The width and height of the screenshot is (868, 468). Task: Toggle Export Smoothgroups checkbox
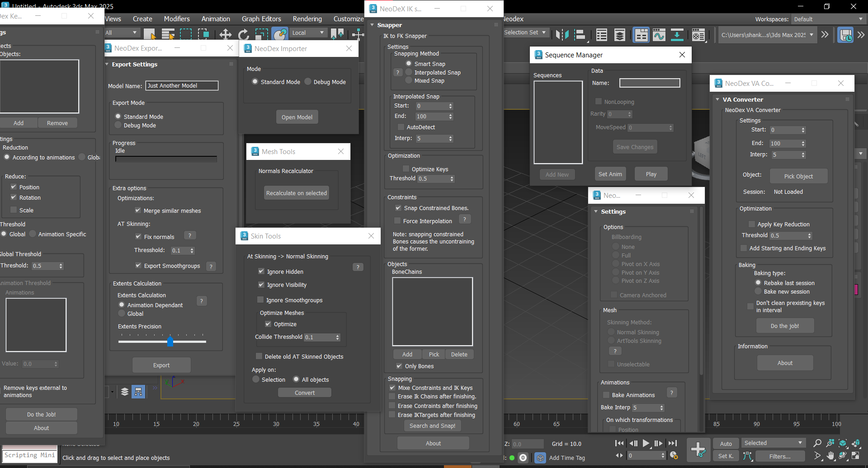pos(138,265)
